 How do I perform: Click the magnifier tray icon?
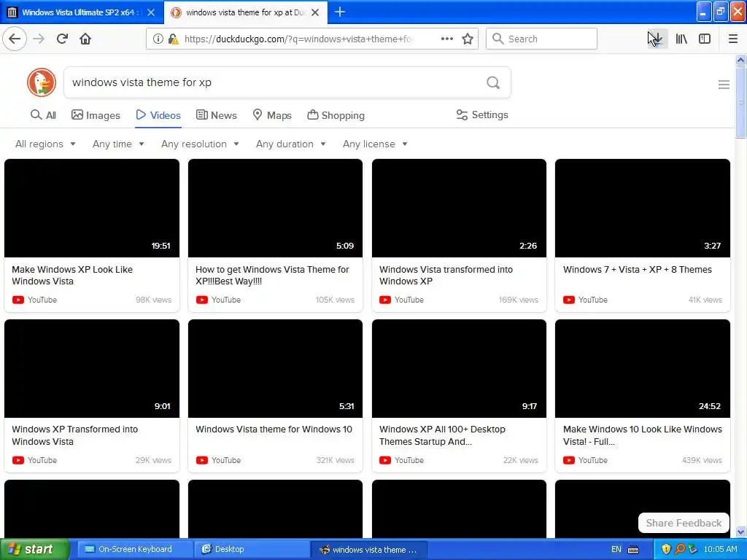[x=679, y=549]
